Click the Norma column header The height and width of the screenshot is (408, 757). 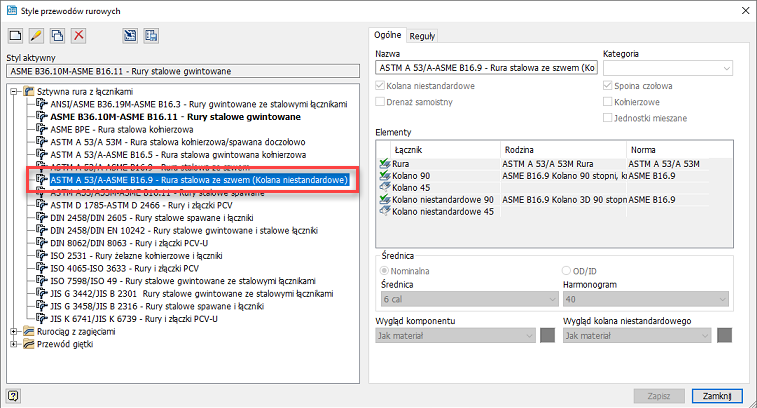click(679, 150)
